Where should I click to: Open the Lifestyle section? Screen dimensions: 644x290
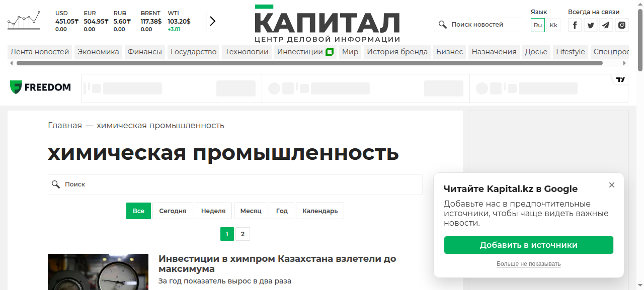[x=571, y=52]
